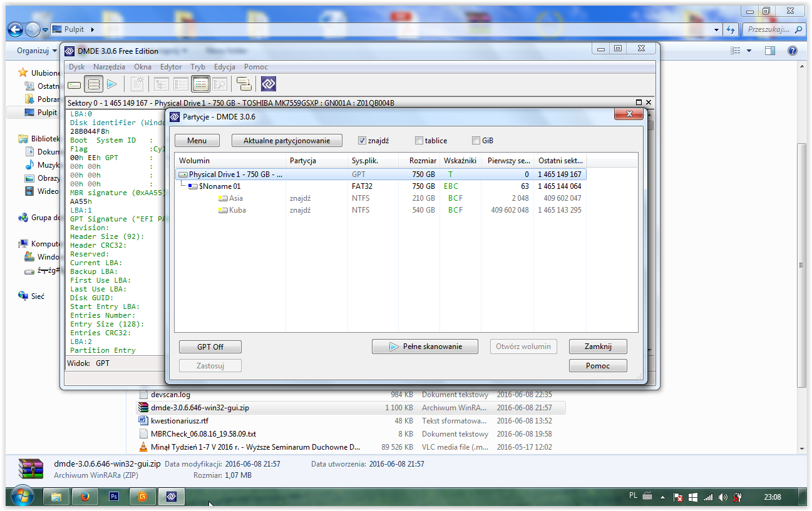Expand the Pulpit breadcrumb arrow in address bar
This screenshot has height=511, width=812.
(x=92, y=29)
